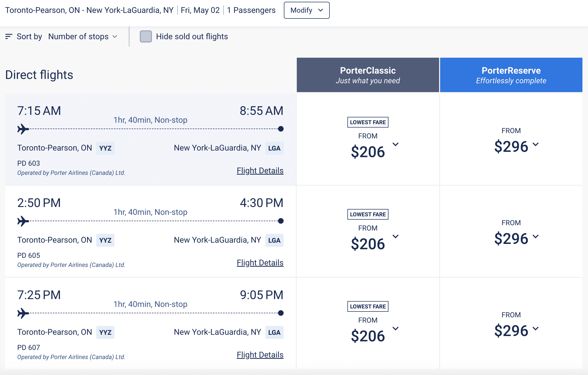
Task: Enable the Hide sold out flights checkbox
Action: coord(146,37)
